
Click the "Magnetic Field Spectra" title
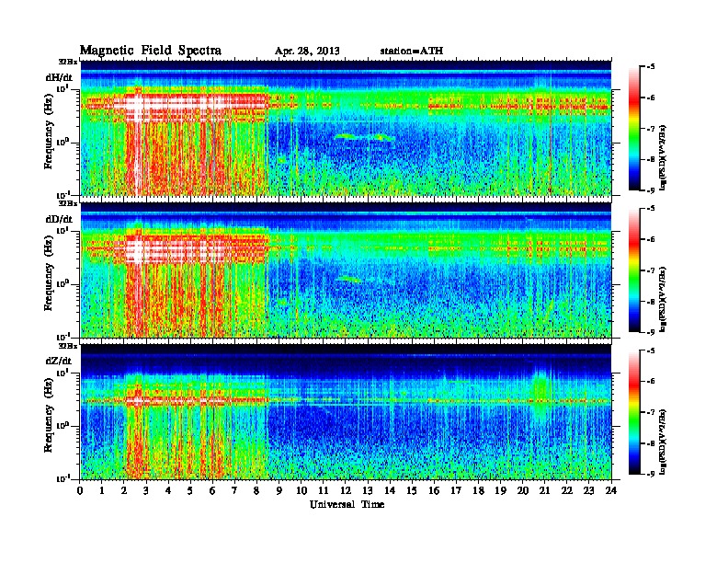coord(151,51)
